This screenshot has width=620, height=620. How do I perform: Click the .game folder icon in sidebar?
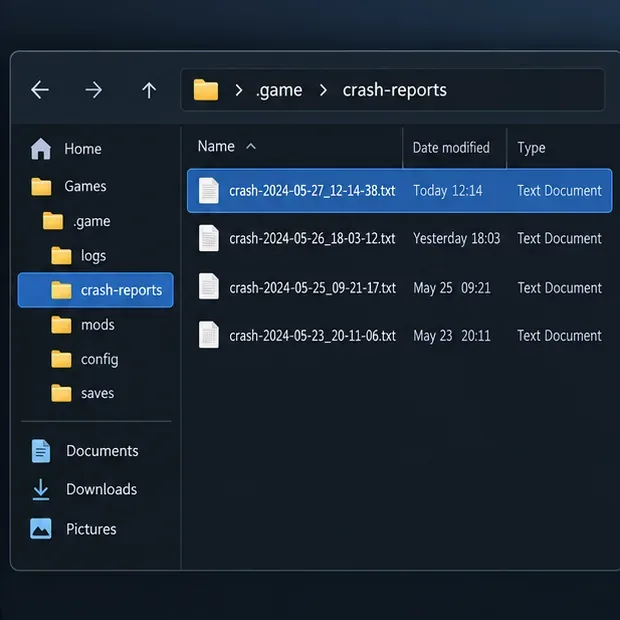pyautogui.click(x=53, y=221)
